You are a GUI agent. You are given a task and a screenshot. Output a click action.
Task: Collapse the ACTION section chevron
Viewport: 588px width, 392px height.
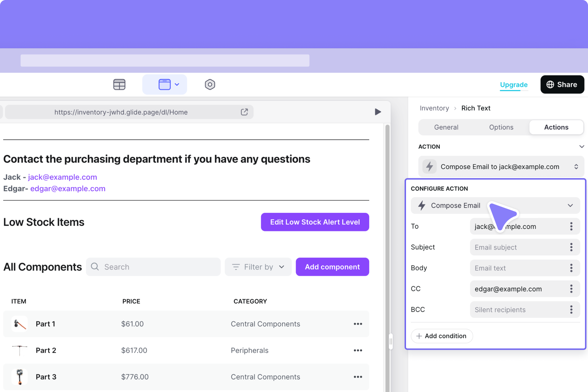pos(581,147)
